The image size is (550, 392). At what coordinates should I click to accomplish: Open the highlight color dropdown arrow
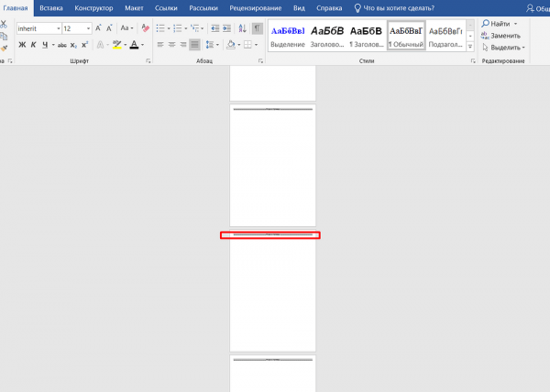tap(126, 45)
